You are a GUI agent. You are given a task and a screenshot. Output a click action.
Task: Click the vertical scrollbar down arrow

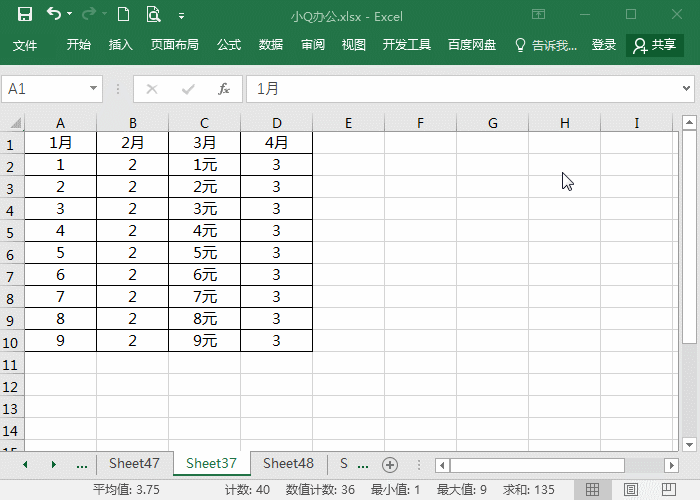coord(689,445)
